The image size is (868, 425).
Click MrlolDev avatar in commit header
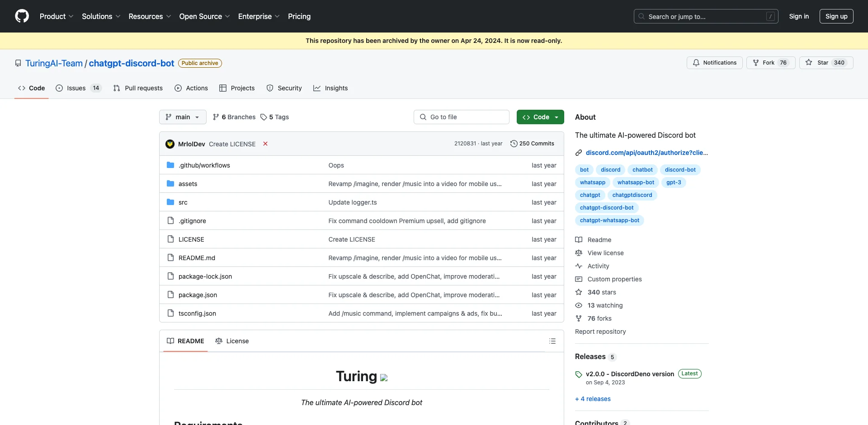click(170, 144)
